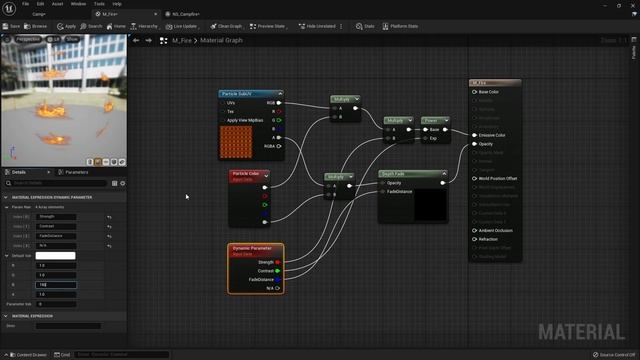
Task: Collapse the Particle SubUV node chevron
Action: [x=280, y=93]
